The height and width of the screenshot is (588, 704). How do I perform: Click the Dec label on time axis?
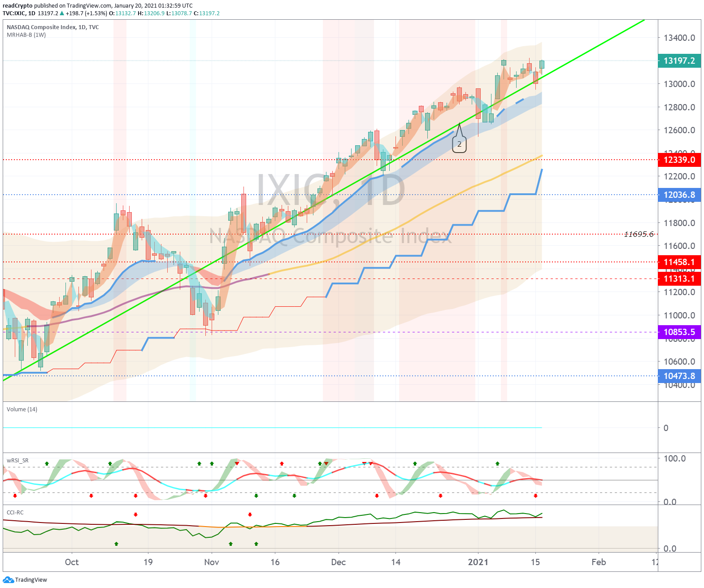coord(339,562)
